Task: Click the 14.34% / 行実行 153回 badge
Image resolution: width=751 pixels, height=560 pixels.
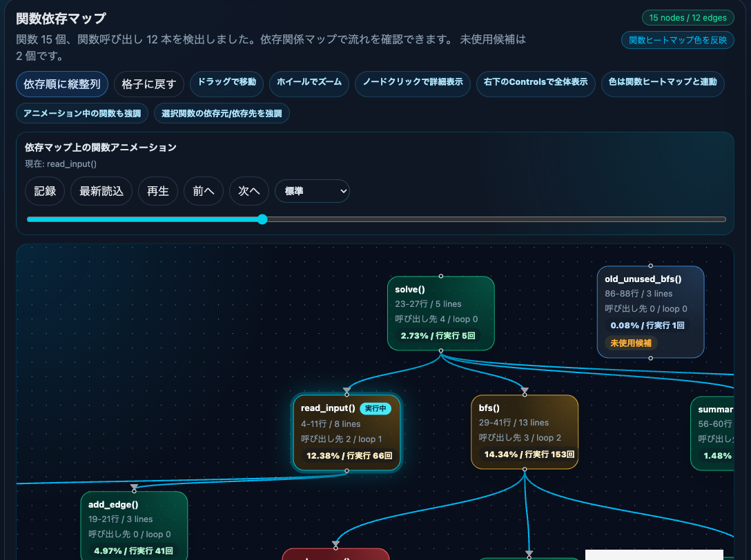Action: pyautogui.click(x=529, y=454)
